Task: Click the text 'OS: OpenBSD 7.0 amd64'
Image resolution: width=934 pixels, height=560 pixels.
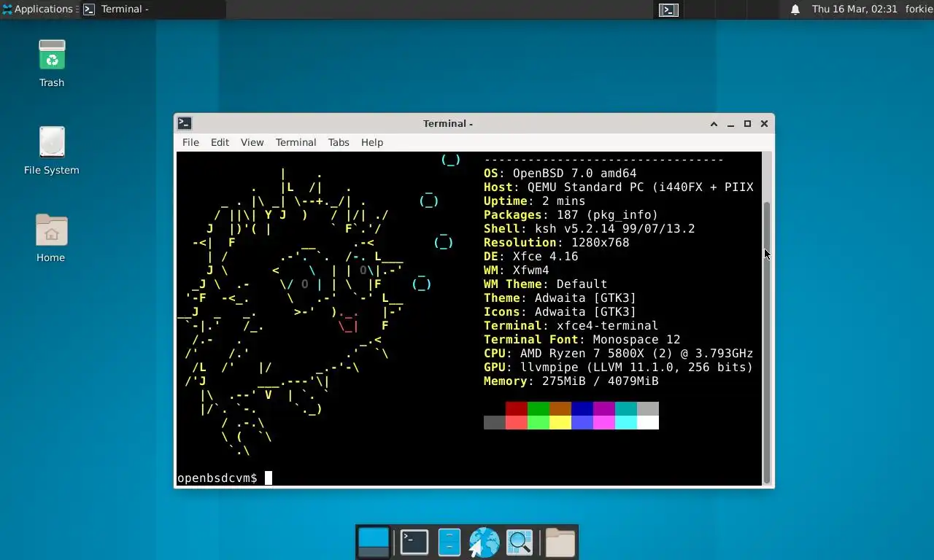Action: coord(560,174)
